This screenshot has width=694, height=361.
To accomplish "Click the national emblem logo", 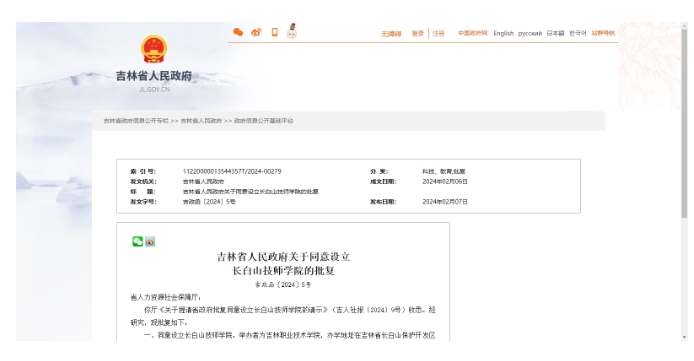I will 154,49.
